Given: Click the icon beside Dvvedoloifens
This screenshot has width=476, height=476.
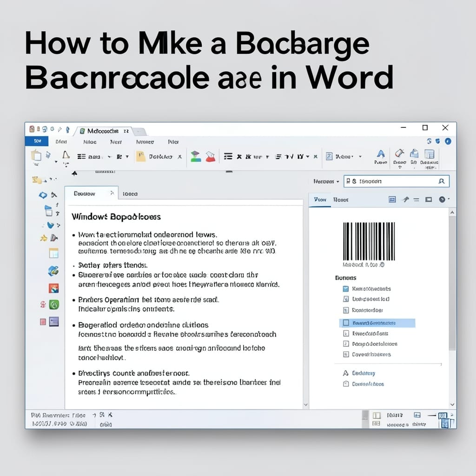Looking at the screenshot, I should [346, 333].
